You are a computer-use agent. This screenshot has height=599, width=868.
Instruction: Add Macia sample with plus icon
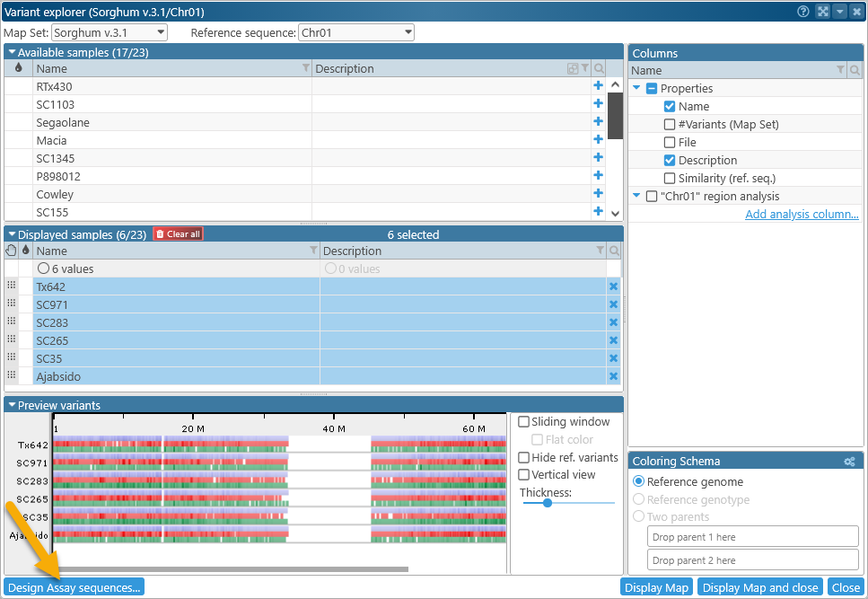[598, 140]
